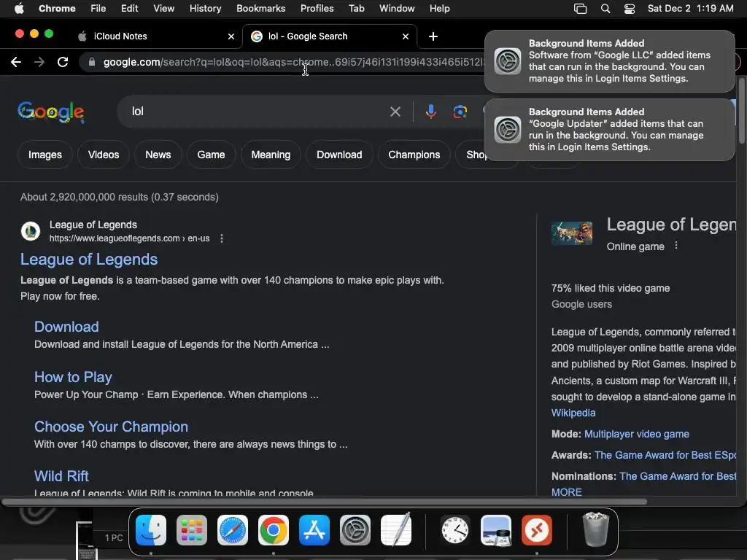Image resolution: width=747 pixels, height=560 pixels.
Task: Open Control Center in the menu bar
Action: point(630,9)
